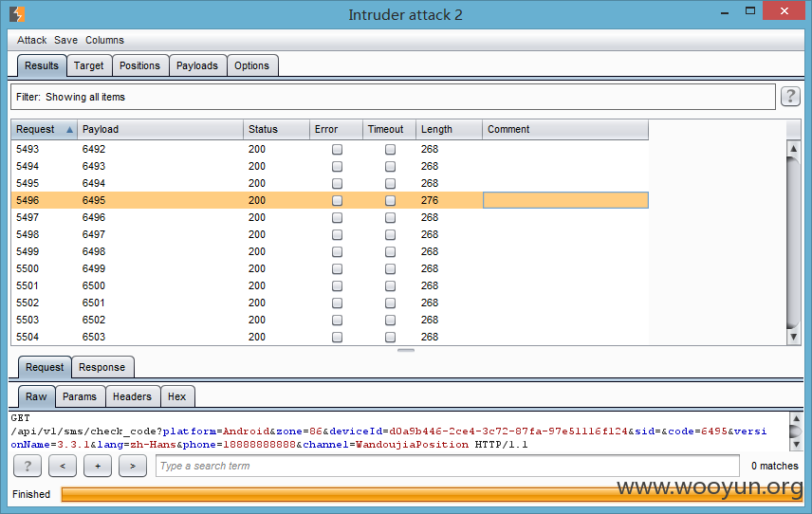The height and width of the screenshot is (514, 812).
Task: Toggle Error checkbox for request 5493
Action: tap(337, 149)
